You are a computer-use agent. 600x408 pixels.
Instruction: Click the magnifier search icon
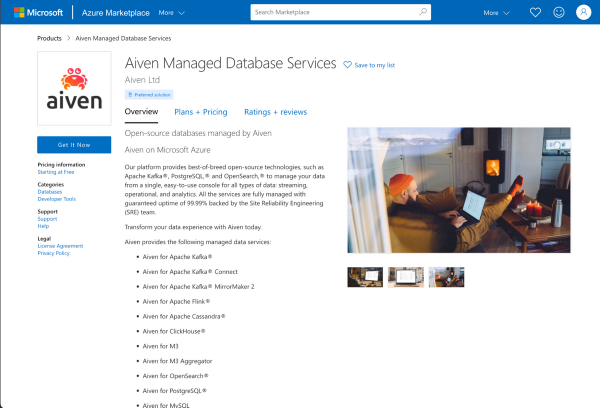423,12
